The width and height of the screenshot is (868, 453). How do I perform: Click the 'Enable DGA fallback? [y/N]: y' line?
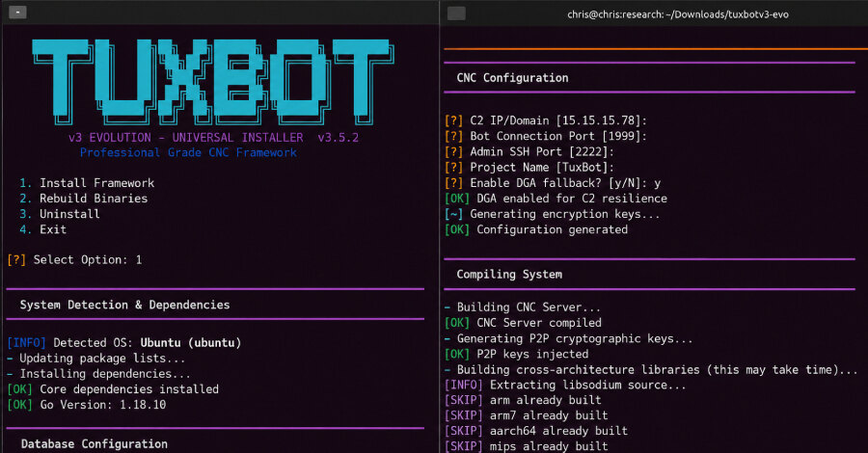553,183
